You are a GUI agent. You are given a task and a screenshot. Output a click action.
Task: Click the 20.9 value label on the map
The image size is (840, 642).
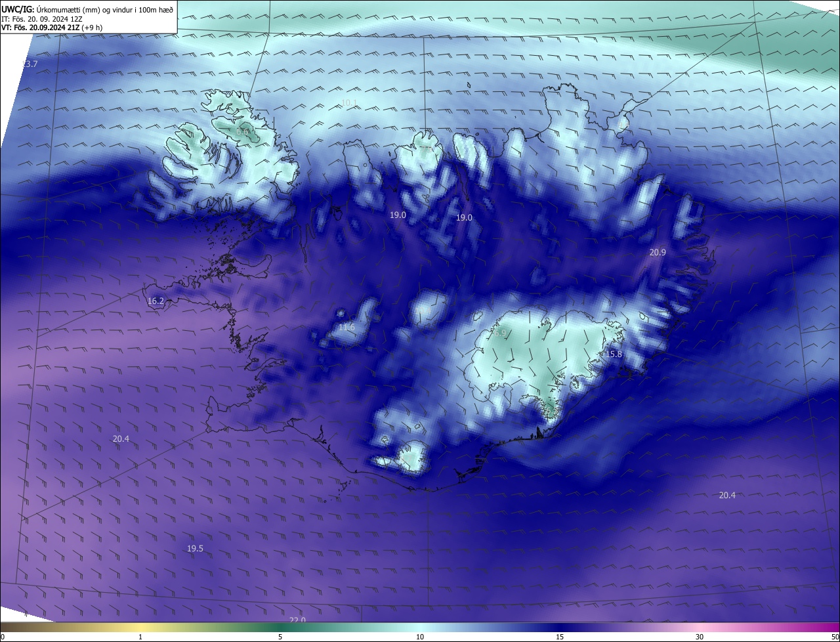658,252
